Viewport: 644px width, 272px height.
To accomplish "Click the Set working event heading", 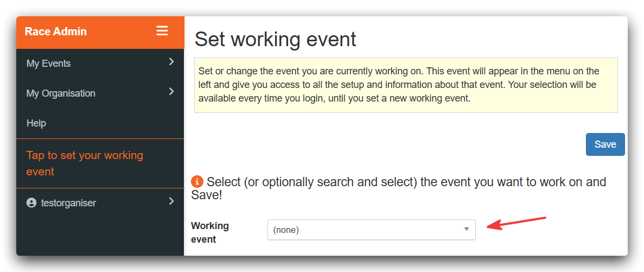I will [275, 40].
